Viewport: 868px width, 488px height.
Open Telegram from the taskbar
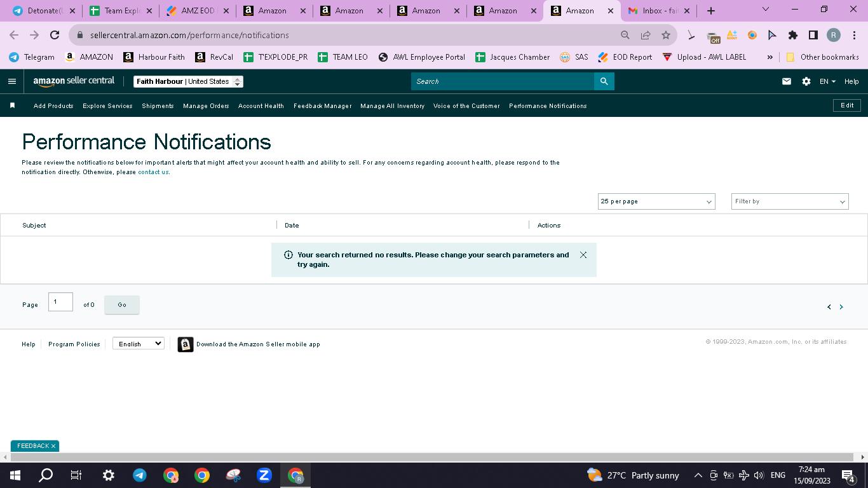[x=140, y=475]
